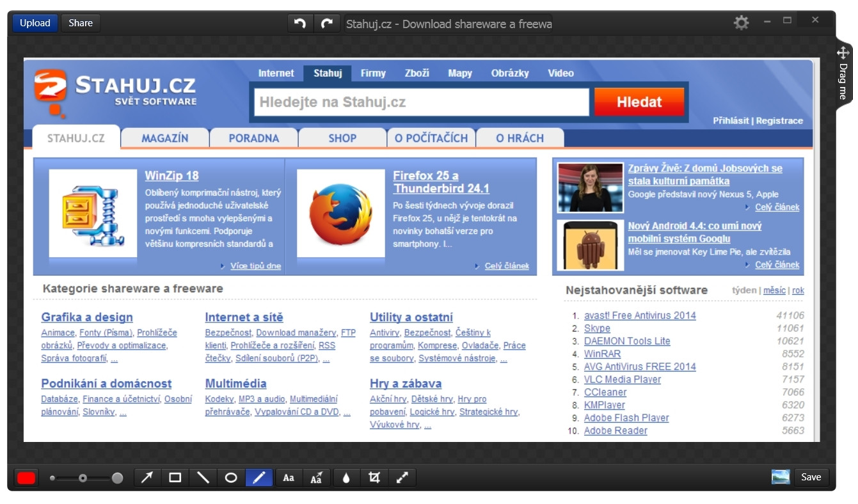Undo the last edit

(x=299, y=24)
